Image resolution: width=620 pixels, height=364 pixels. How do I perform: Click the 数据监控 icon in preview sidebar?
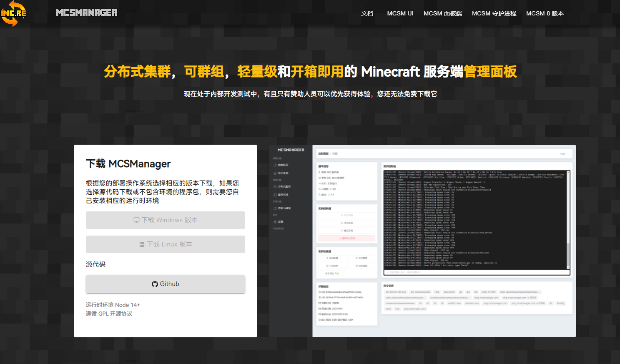[275, 165]
